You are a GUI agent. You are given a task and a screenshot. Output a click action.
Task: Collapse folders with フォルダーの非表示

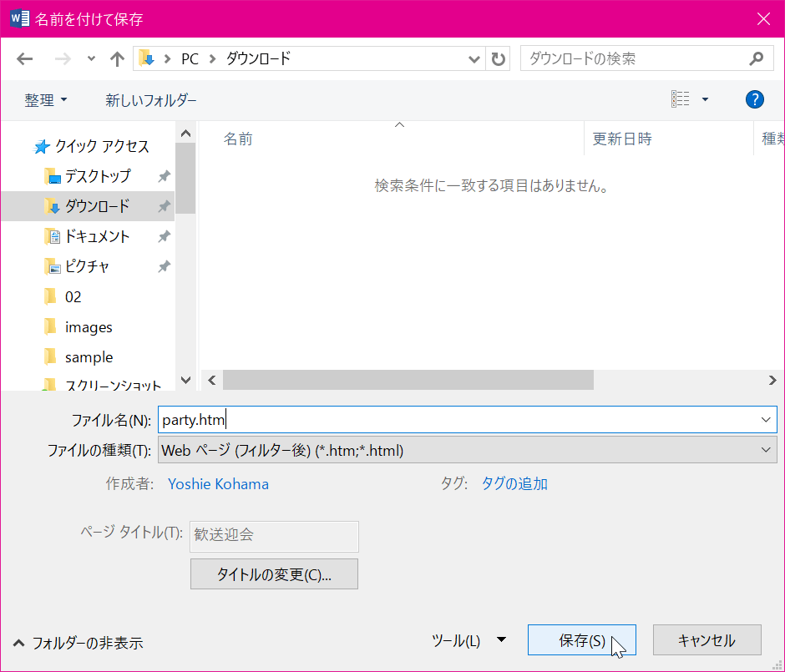pos(78,643)
